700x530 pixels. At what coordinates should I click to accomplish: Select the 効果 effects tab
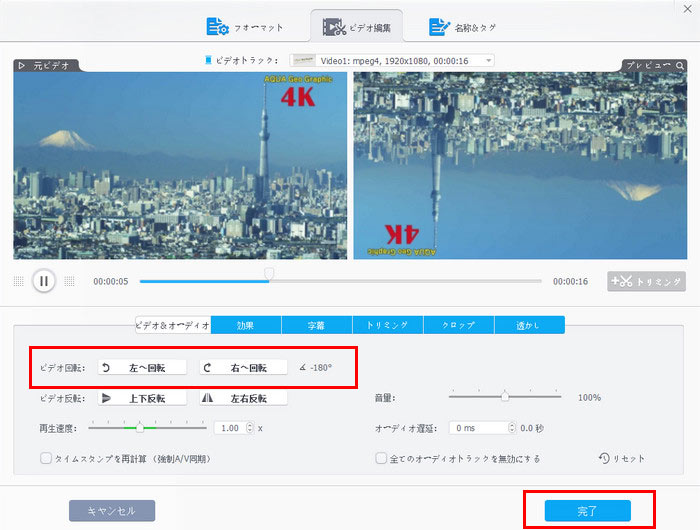[246, 325]
